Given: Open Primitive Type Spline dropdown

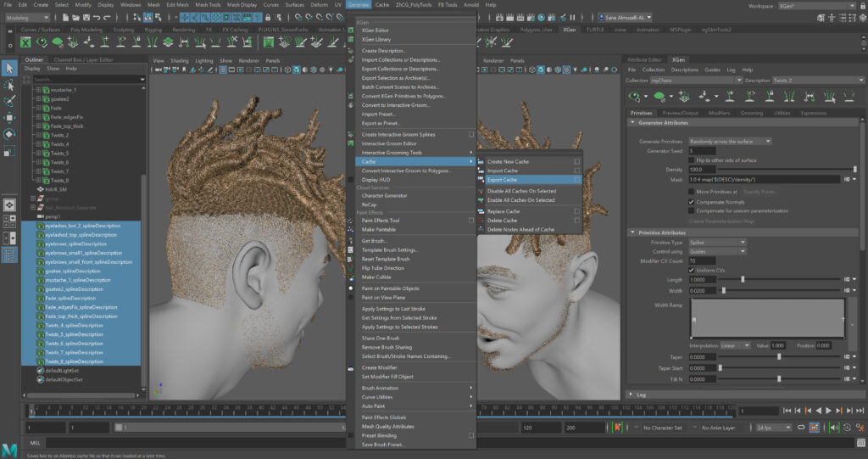Looking at the screenshot, I should tap(717, 243).
